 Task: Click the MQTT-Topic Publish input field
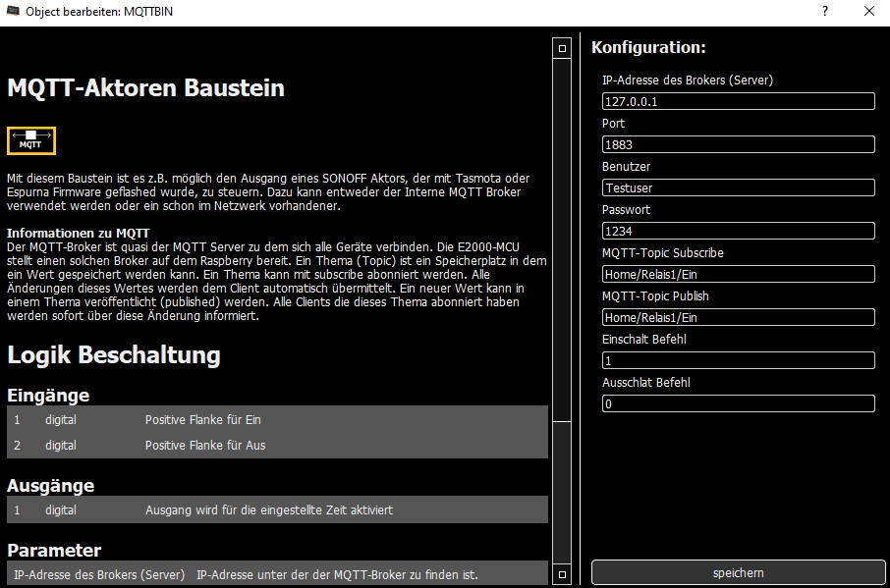point(738,317)
